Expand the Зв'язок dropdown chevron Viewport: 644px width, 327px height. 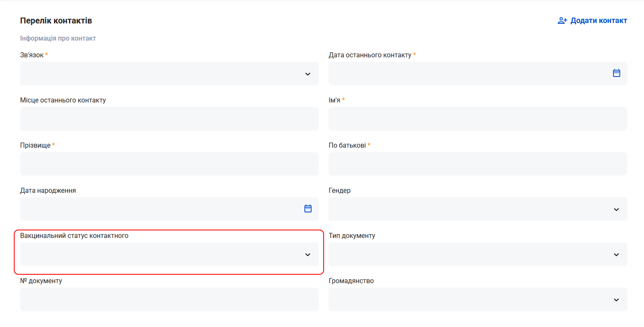(x=308, y=74)
